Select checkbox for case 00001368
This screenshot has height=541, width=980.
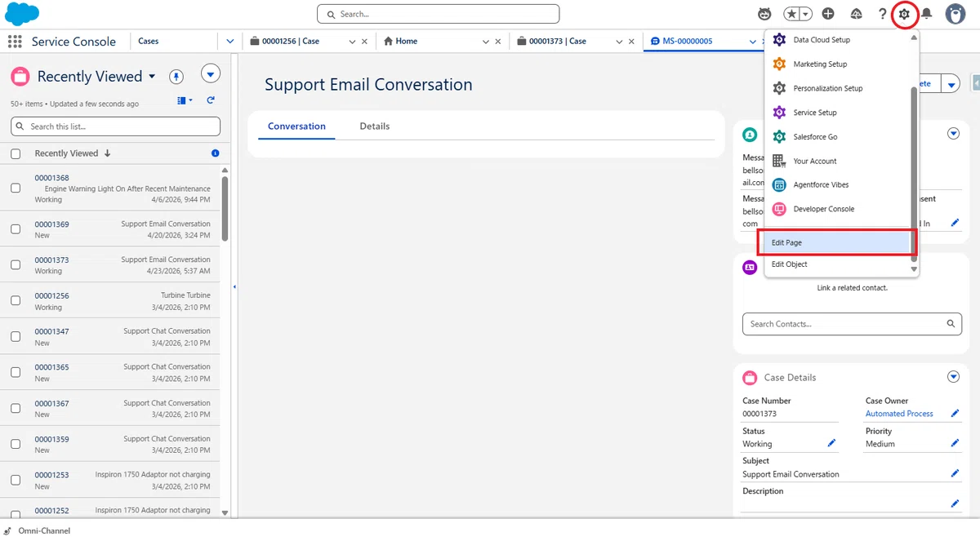[x=16, y=188]
